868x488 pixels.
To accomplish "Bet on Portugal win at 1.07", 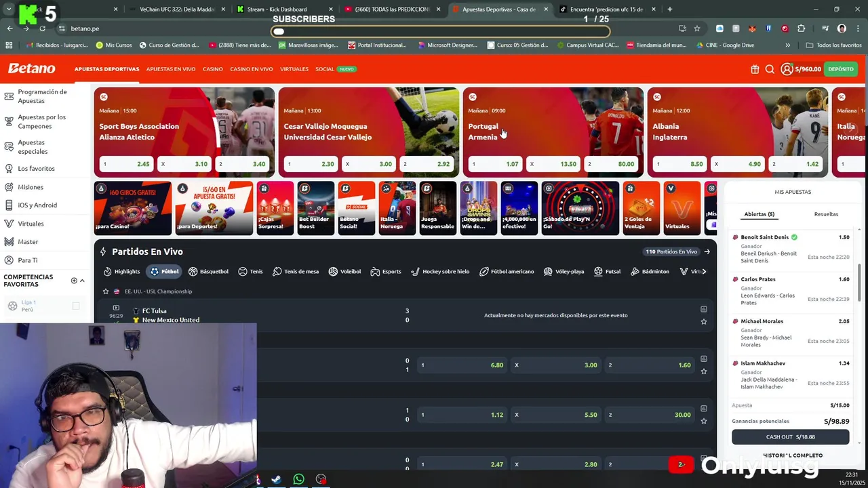I will tap(495, 164).
